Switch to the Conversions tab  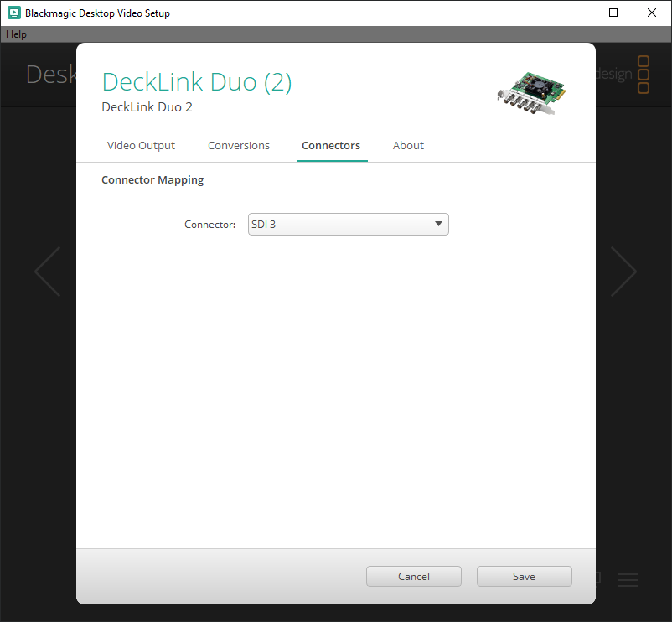[239, 146]
